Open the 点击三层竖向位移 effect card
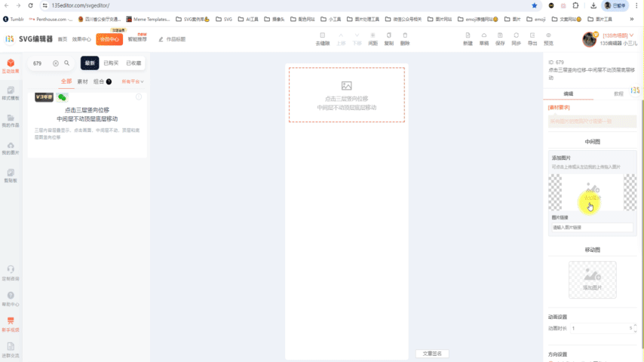The width and height of the screenshot is (644, 362). pyautogui.click(x=87, y=124)
